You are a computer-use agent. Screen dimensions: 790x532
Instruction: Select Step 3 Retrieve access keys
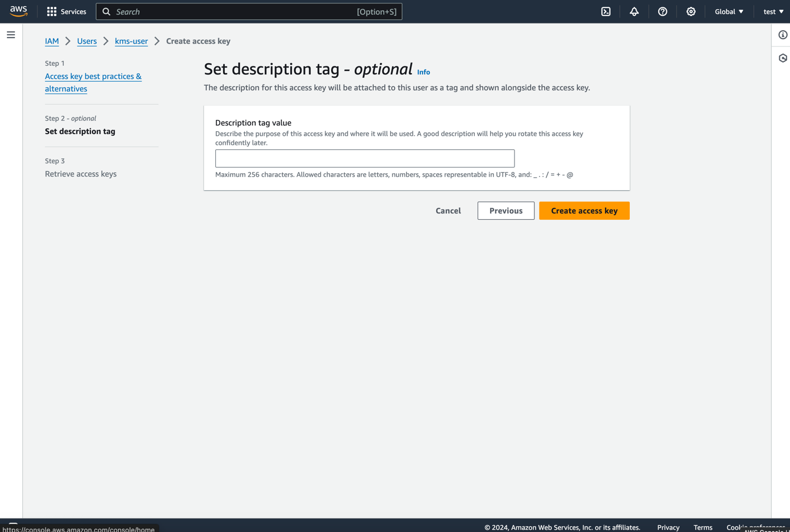tap(81, 174)
